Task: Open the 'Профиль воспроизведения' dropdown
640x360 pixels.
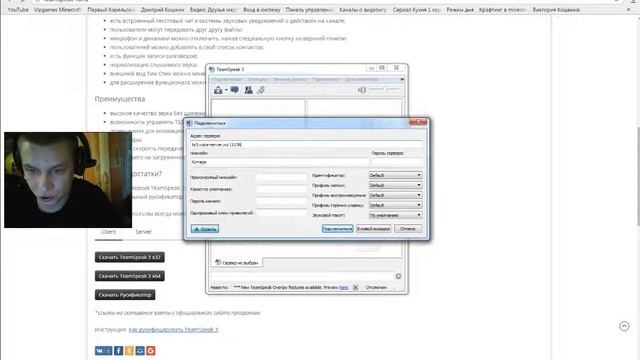Action: pyautogui.click(x=396, y=195)
